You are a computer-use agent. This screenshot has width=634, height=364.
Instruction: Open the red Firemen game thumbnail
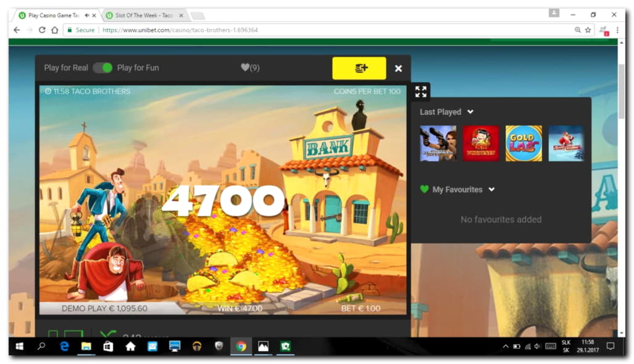[481, 143]
